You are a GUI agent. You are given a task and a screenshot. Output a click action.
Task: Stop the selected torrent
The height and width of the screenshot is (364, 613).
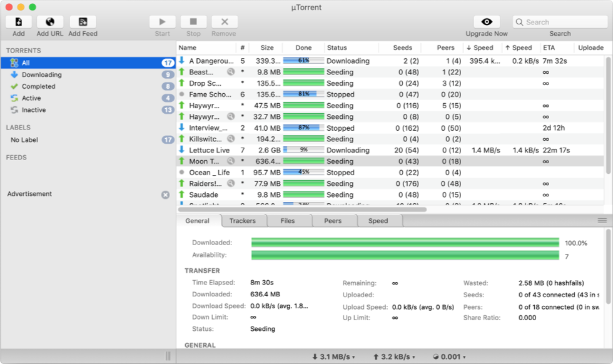tap(193, 21)
